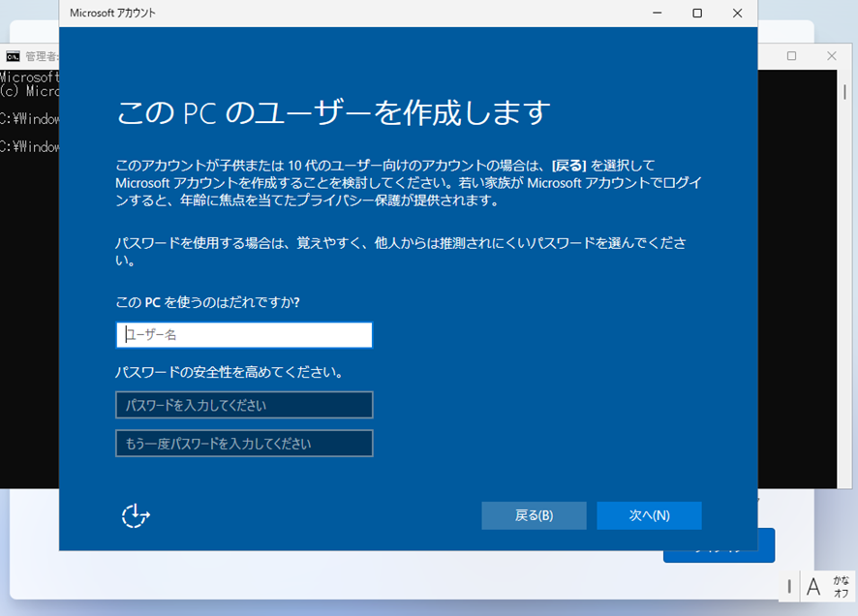The height and width of the screenshot is (616, 858).
Task: Close the command prompt window behind
Action: click(x=832, y=56)
